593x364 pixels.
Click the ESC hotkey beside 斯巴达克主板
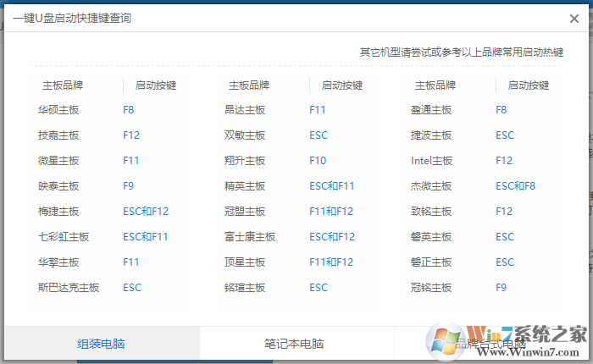pyautogui.click(x=132, y=288)
